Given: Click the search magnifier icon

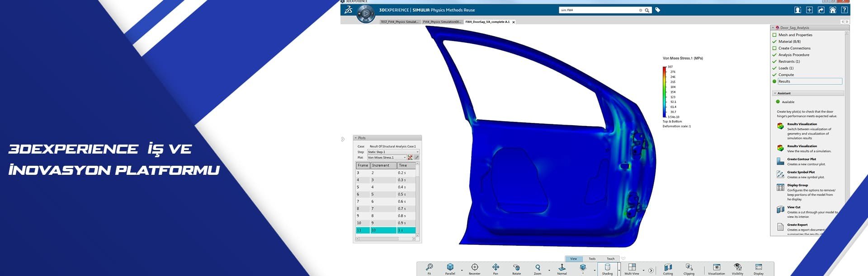Looking at the screenshot, I should (647, 10).
